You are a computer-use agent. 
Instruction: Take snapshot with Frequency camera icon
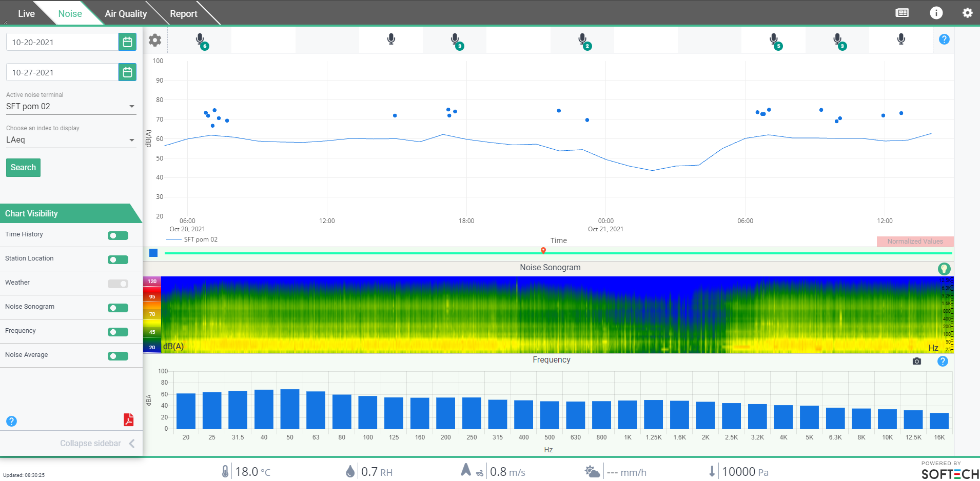coord(917,361)
